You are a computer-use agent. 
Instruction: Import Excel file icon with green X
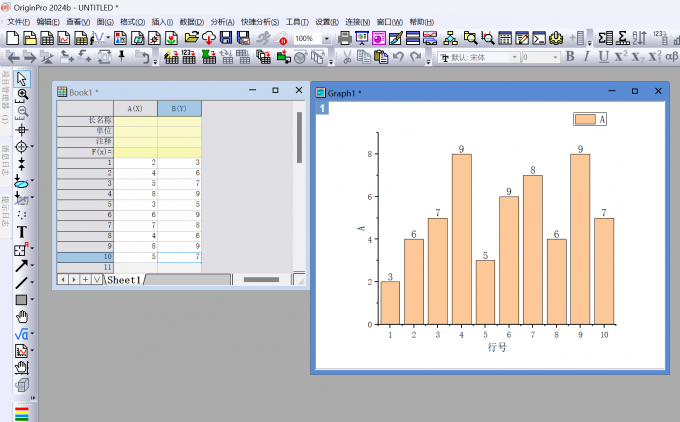(x=209, y=57)
